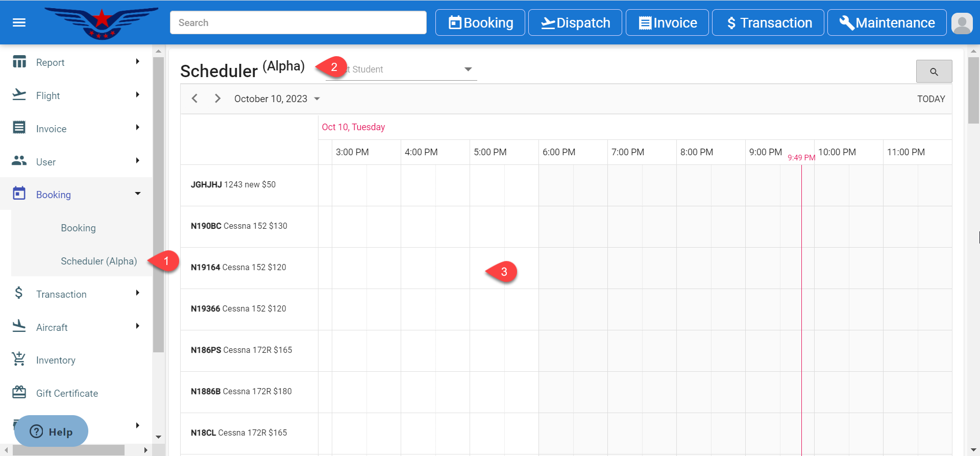Select Scheduler (Alpha) submenu item
Screen dimensions: 980x456
point(99,261)
